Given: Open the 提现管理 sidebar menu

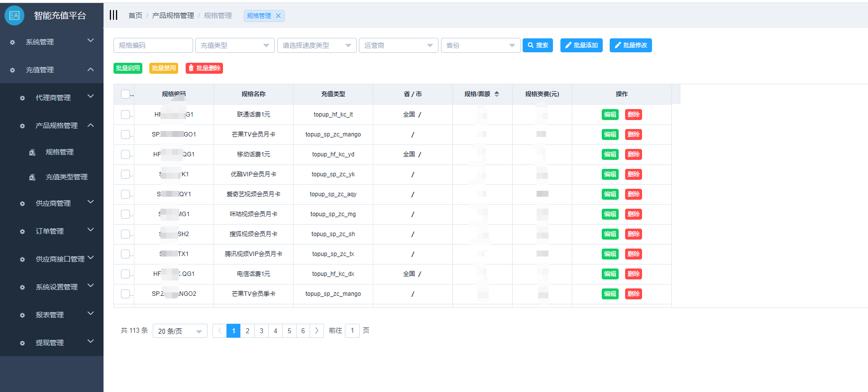Looking at the screenshot, I should tap(52, 343).
